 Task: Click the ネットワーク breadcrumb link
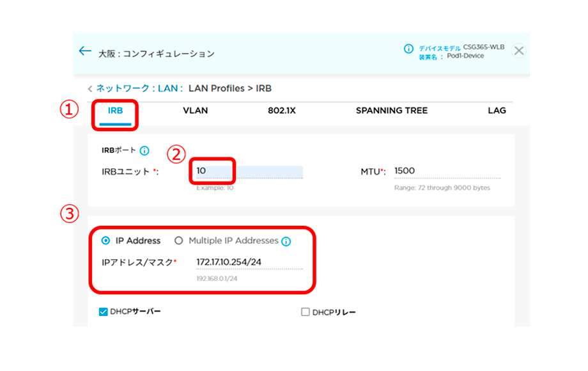123,88
